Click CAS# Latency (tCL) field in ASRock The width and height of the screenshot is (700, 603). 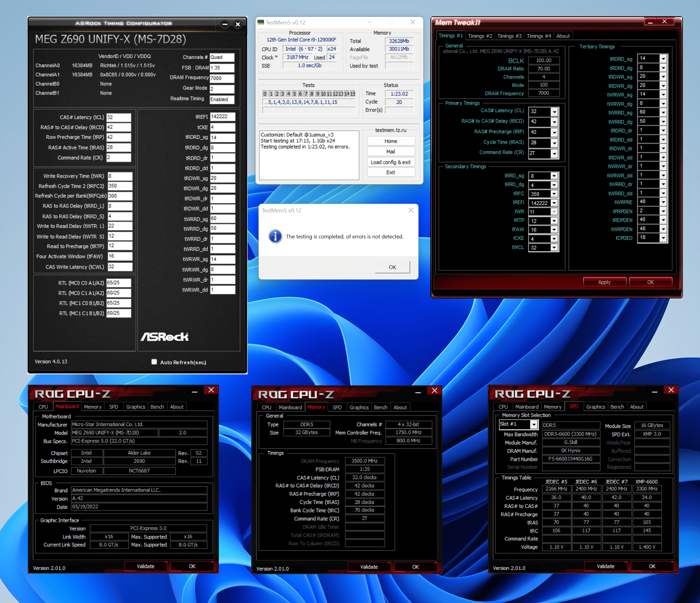(x=118, y=117)
